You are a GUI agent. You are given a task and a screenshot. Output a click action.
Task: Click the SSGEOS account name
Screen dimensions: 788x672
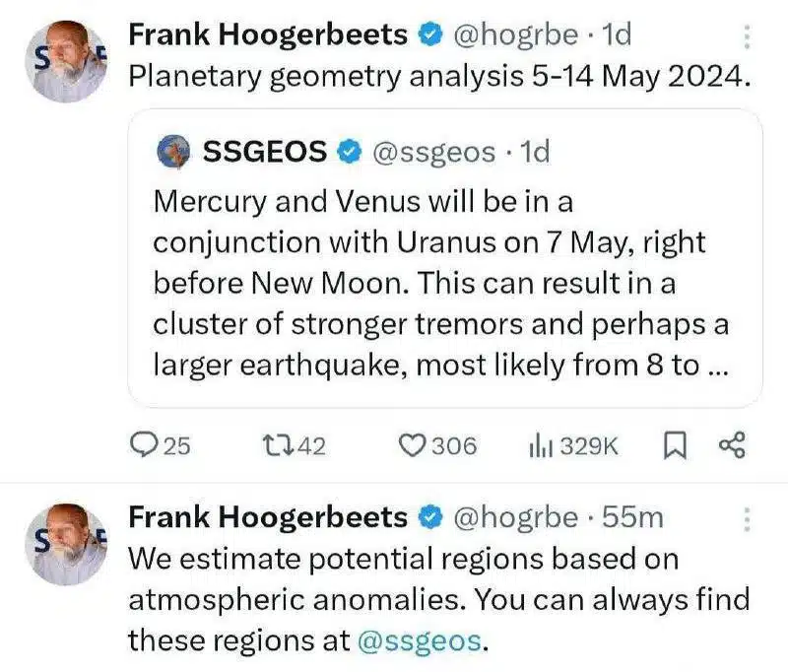point(265,152)
